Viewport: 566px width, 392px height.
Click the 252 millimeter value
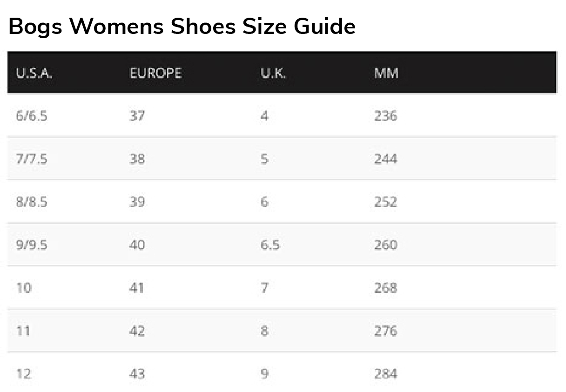[385, 202]
